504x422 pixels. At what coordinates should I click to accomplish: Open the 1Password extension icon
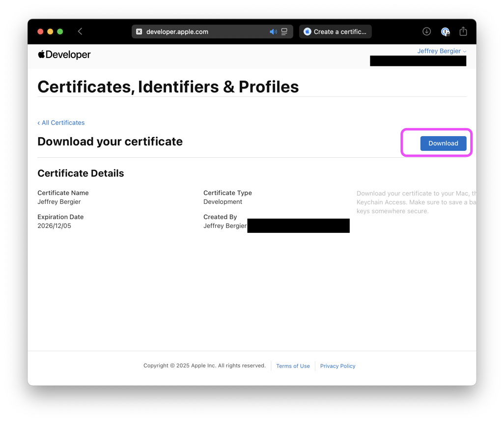pos(445,31)
